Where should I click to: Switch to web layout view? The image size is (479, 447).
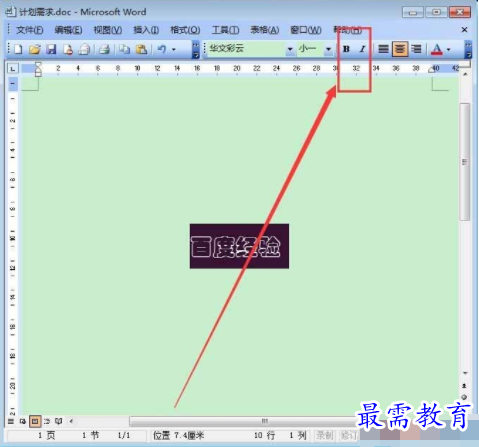23,421
